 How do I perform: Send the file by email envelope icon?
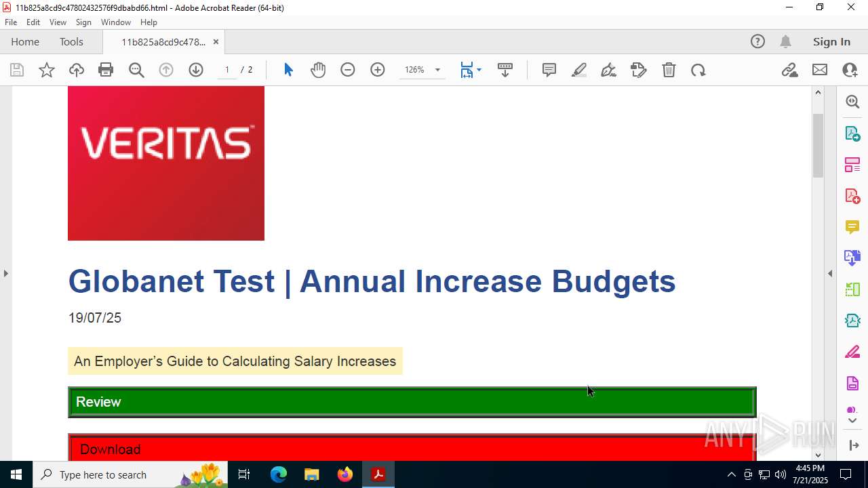click(x=820, y=70)
